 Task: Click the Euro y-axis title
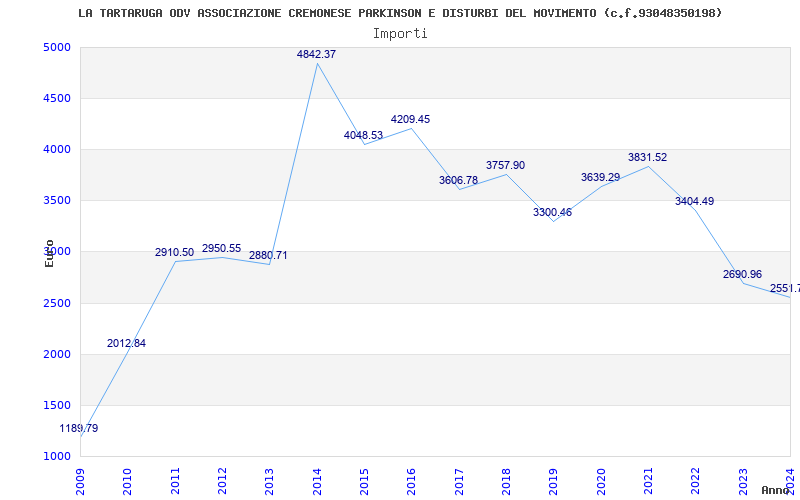click(49, 253)
